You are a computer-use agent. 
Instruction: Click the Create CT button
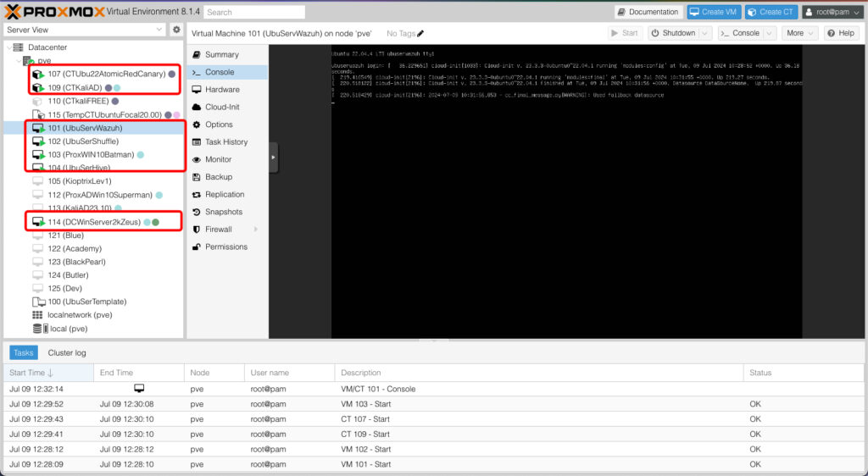tap(771, 12)
